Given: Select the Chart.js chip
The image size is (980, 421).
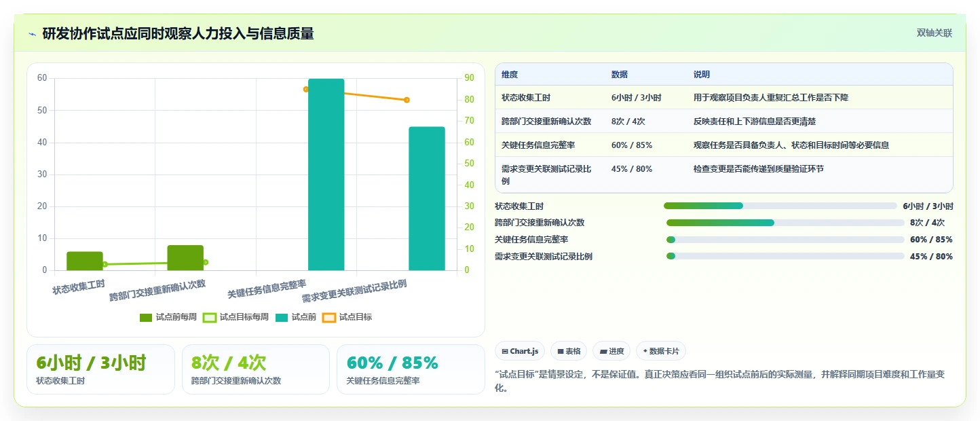Looking at the screenshot, I should tap(520, 351).
